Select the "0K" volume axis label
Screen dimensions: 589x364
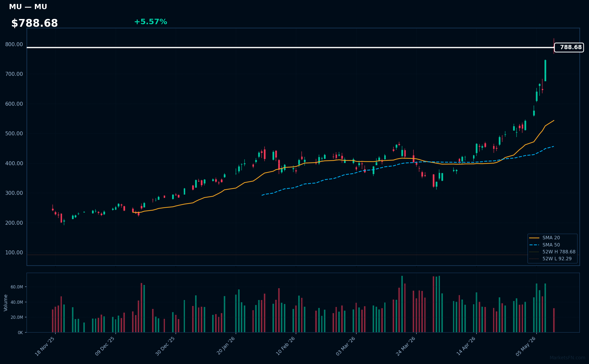click(20, 333)
